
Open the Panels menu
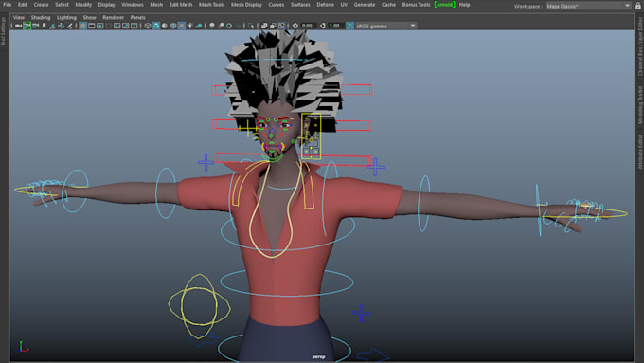(137, 17)
